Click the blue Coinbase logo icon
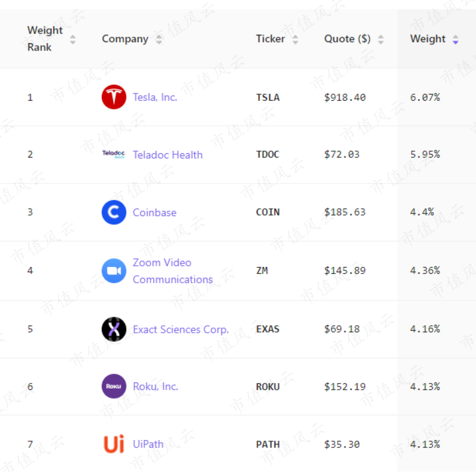 click(x=114, y=212)
